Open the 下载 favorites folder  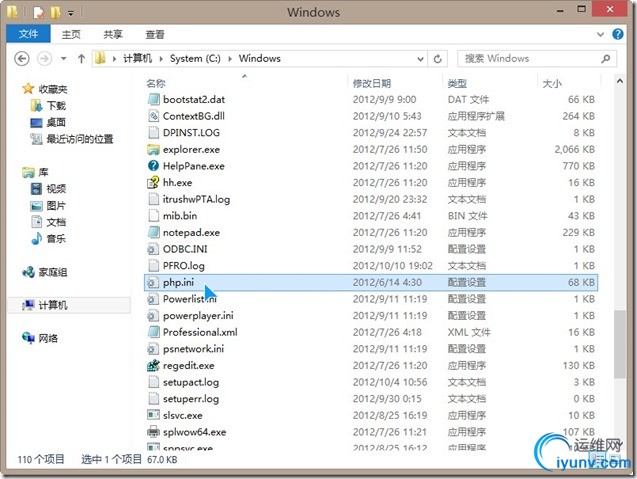[56, 106]
